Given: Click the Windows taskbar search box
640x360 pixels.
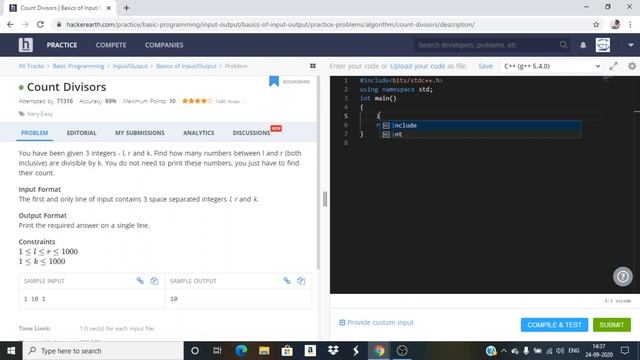Looking at the screenshot, I should [x=103, y=351].
